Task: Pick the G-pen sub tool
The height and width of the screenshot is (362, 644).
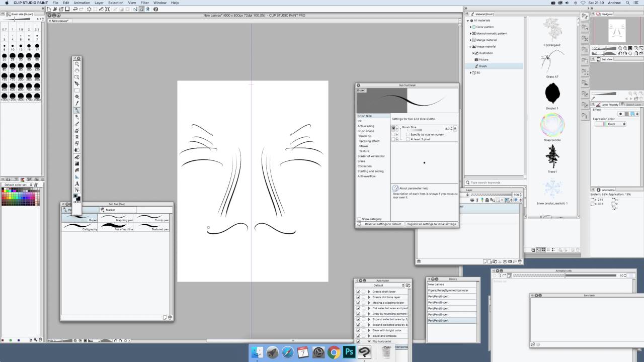Action: click(80, 218)
